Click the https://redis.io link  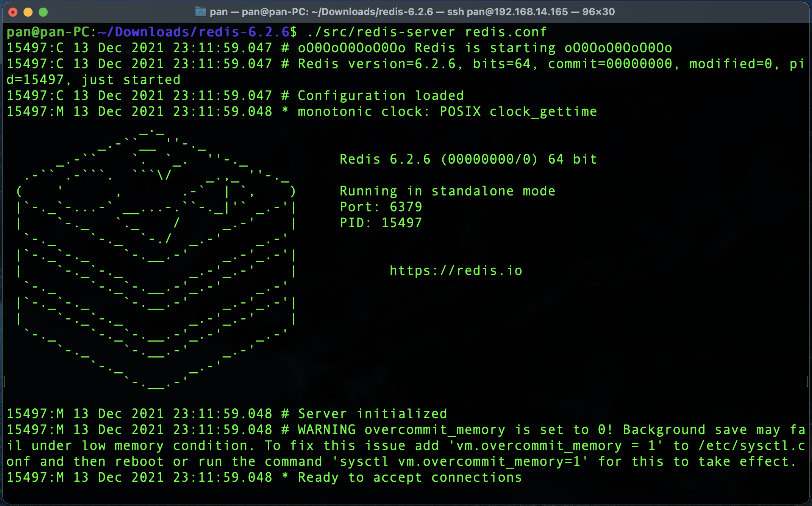click(456, 270)
